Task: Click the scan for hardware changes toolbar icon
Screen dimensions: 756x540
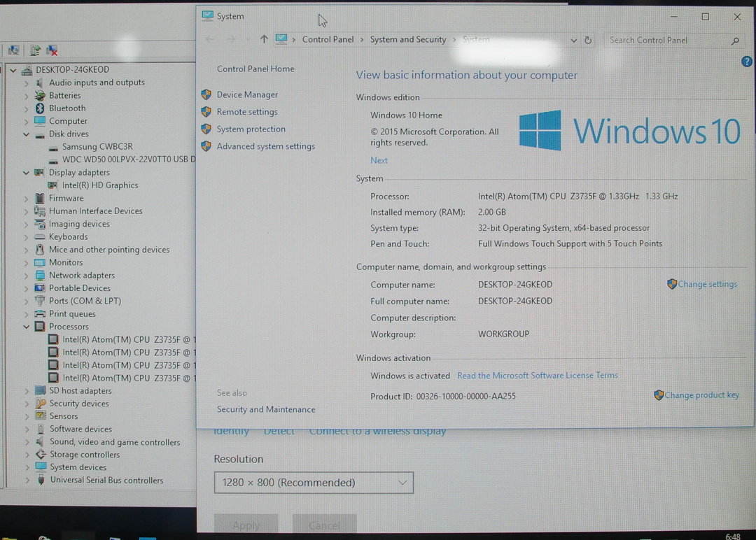Action: (13, 50)
